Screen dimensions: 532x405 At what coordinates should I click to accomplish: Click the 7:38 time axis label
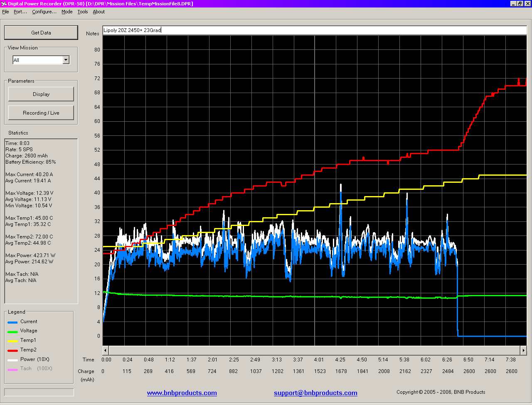(x=510, y=360)
